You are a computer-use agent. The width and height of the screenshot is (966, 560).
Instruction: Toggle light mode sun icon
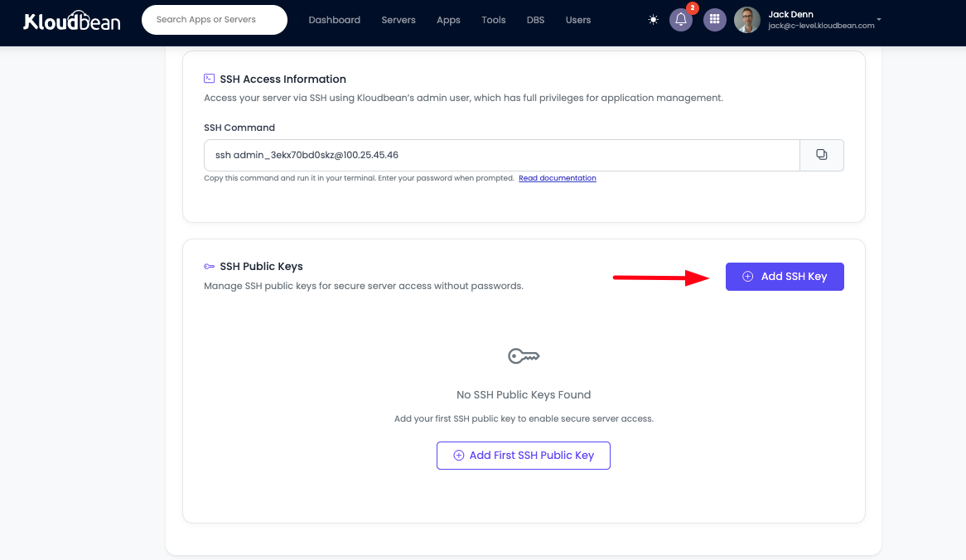pyautogui.click(x=654, y=20)
